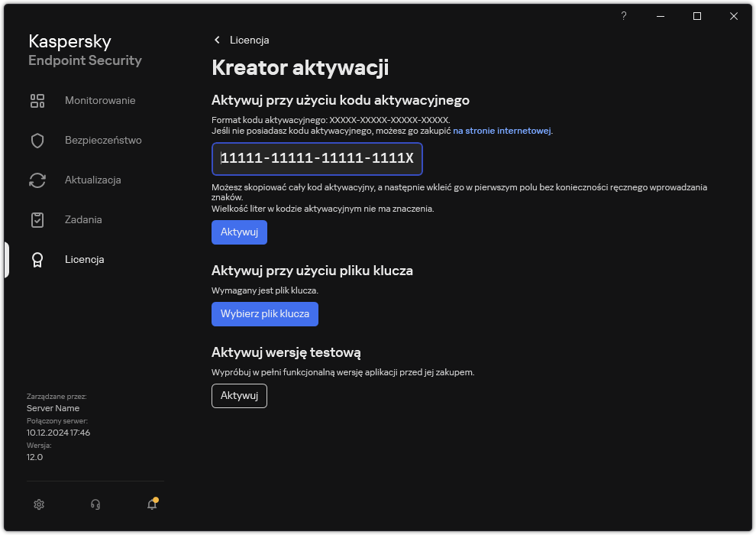Open notifications with the bell icon
This screenshot has width=756, height=535.
click(150, 505)
